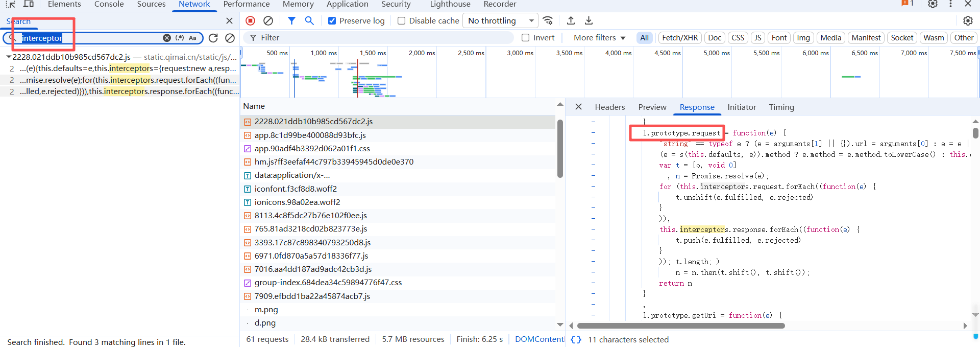The width and height of the screenshot is (980, 347).
Task: Clear search results with the circle-slash icon
Action: (x=230, y=38)
